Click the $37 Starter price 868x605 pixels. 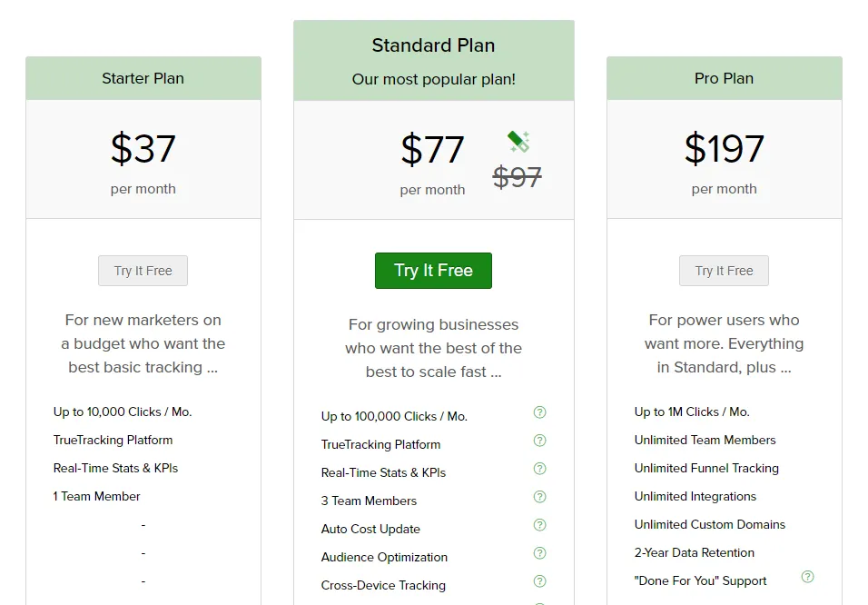coord(143,149)
